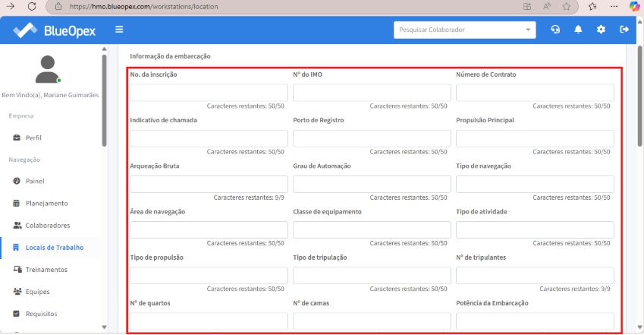Click the Planejamento calendar icon
This screenshot has height=335, width=644.
pos(17,203)
